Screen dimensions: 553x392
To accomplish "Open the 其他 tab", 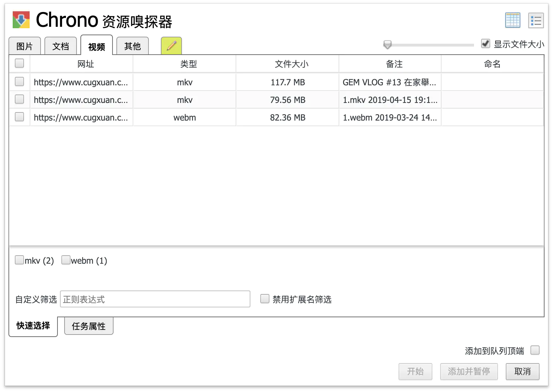I will coord(133,46).
